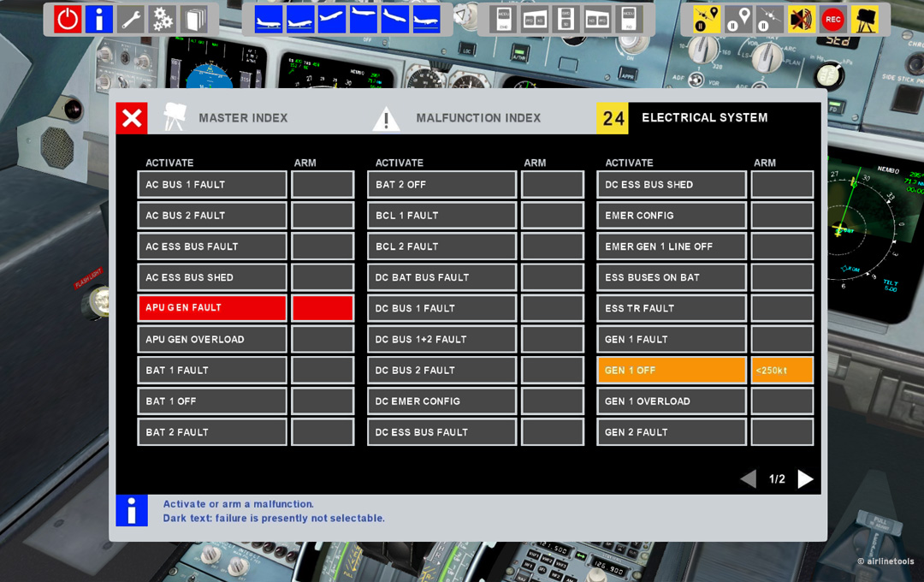
Task: Open the wrench tools panel
Action: pyautogui.click(x=130, y=19)
